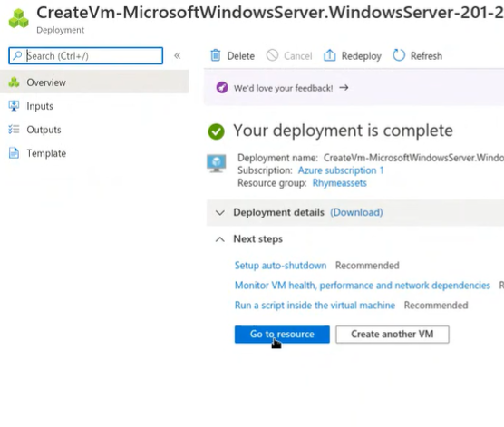
Task: Click the Inputs icon in sidebar
Action: pos(14,106)
